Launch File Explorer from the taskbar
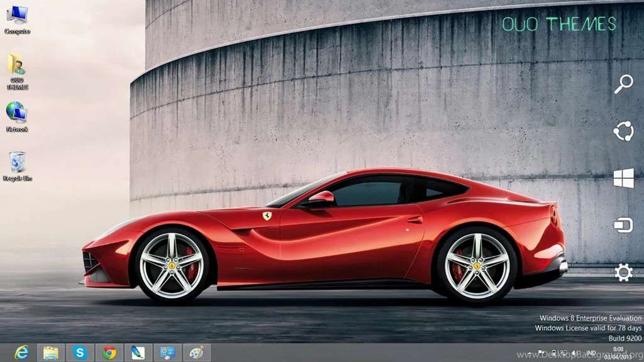Viewport: 644px width, 362px height. (x=50, y=353)
